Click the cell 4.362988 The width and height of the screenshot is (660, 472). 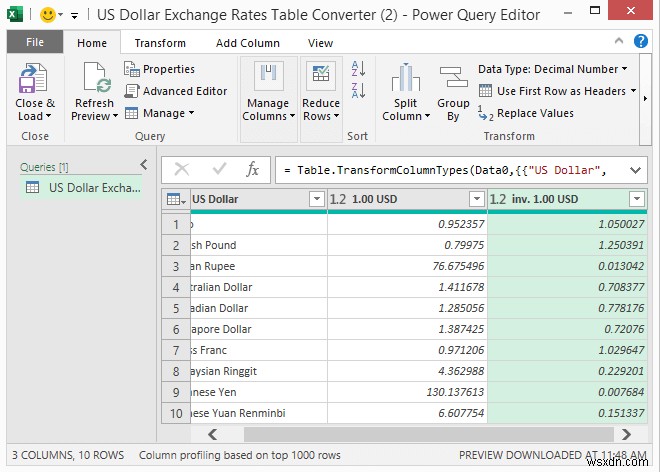click(407, 371)
